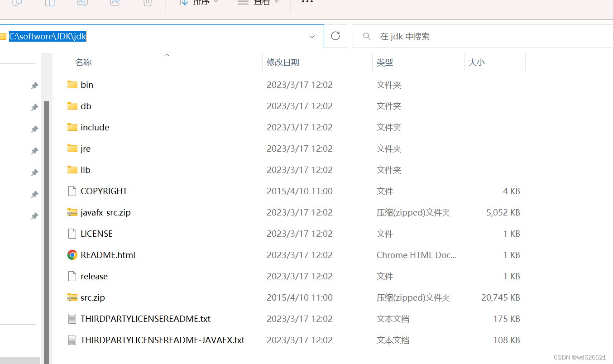Select the file name db
This screenshot has height=364, width=613.
click(86, 106)
